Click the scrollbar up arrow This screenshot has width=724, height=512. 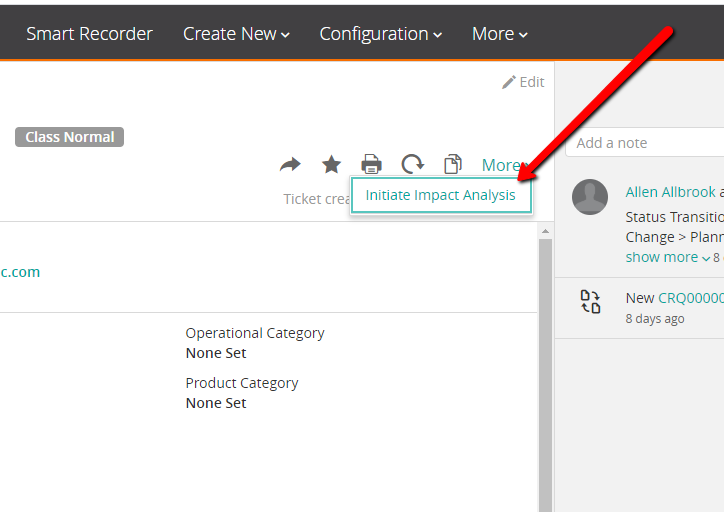point(545,231)
